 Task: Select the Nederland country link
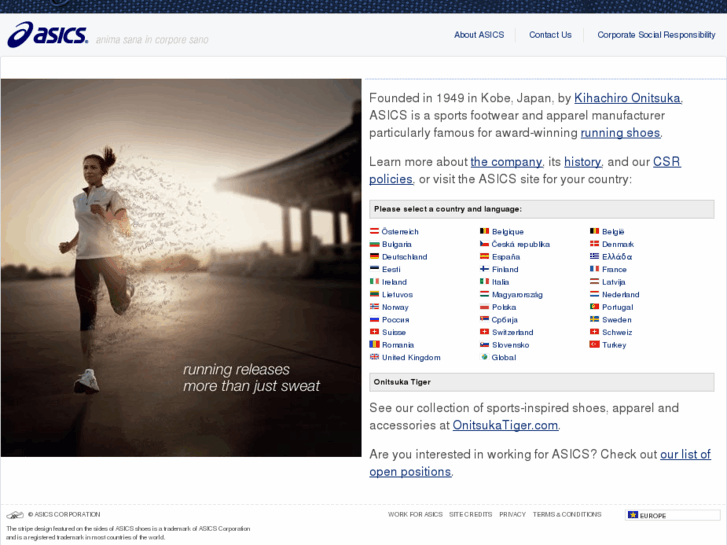coord(620,294)
